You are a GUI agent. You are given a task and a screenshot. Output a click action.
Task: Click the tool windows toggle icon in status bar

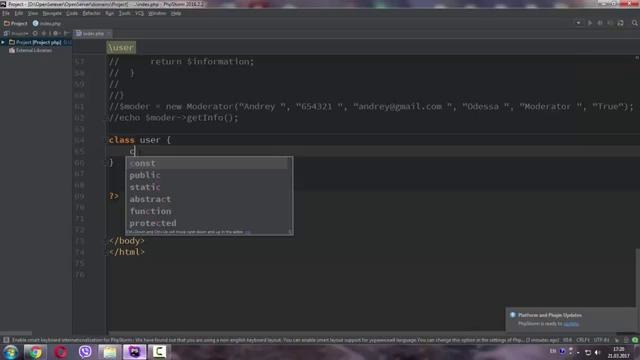pyautogui.click(x=6, y=340)
